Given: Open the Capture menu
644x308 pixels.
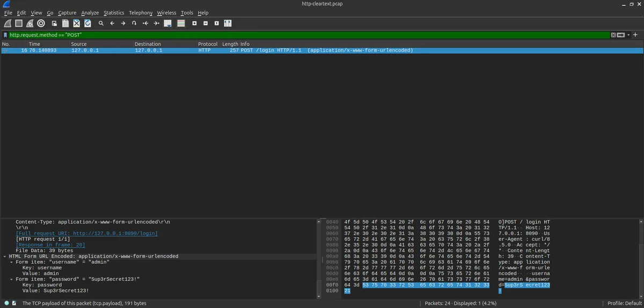Looking at the screenshot, I should 67,13.
